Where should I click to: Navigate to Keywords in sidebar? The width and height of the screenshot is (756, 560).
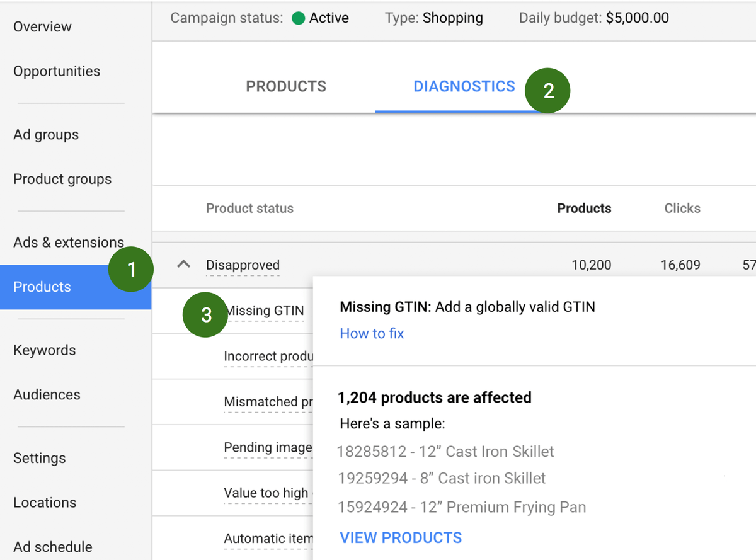click(x=44, y=351)
